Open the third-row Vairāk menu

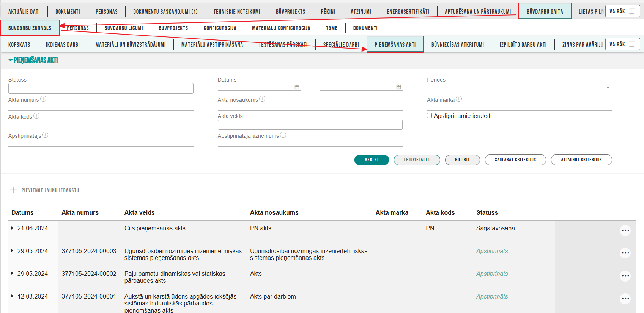(x=622, y=44)
